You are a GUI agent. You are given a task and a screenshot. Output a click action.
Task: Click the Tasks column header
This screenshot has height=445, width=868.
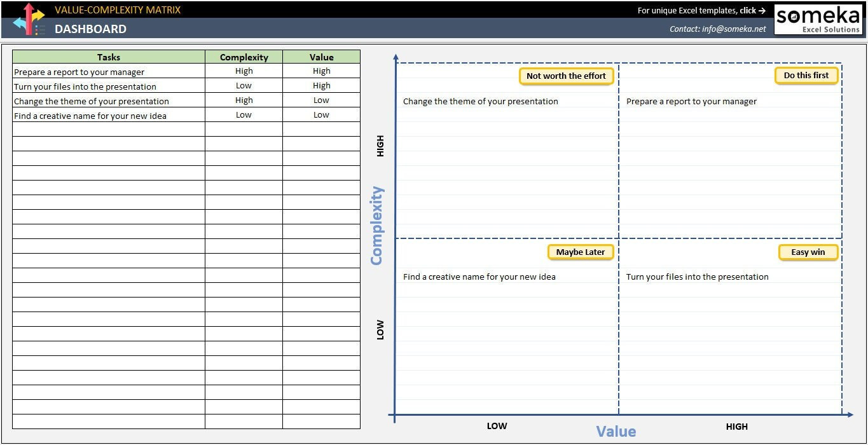[108, 57]
